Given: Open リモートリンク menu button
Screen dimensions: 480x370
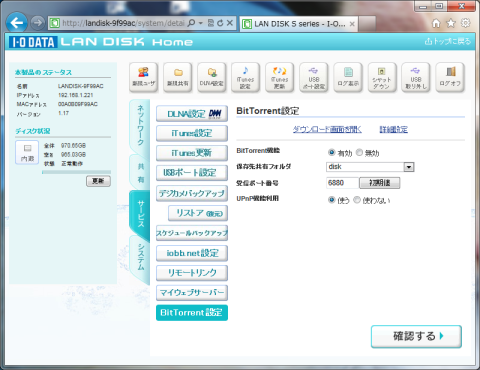Looking at the screenshot, I should (x=192, y=273).
